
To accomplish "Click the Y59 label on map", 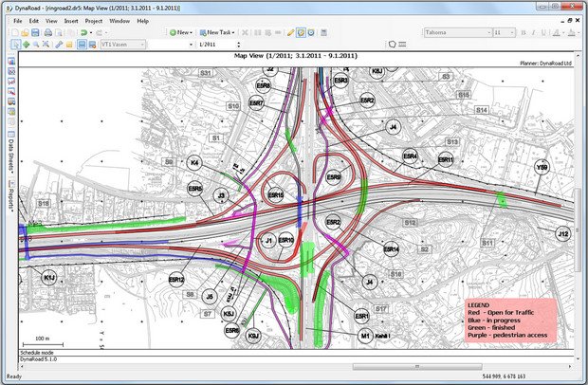I will [x=542, y=168].
